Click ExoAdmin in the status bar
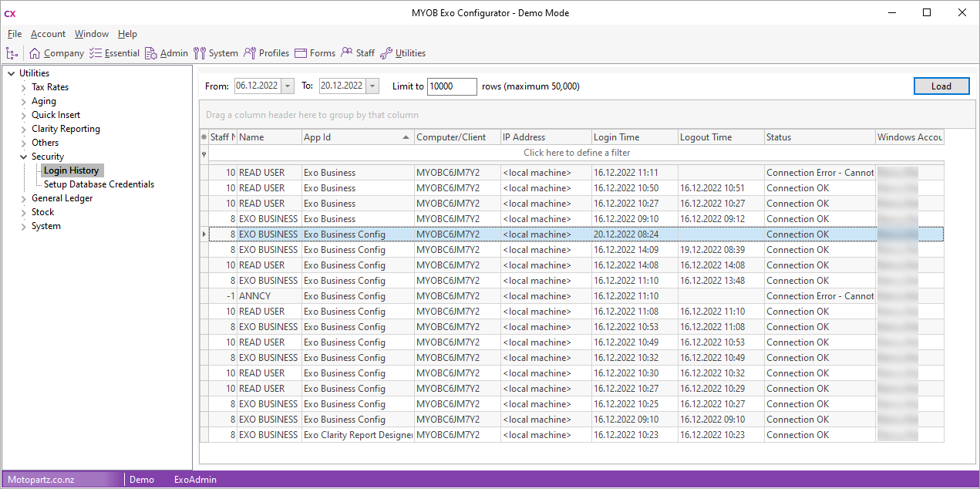 pos(195,480)
